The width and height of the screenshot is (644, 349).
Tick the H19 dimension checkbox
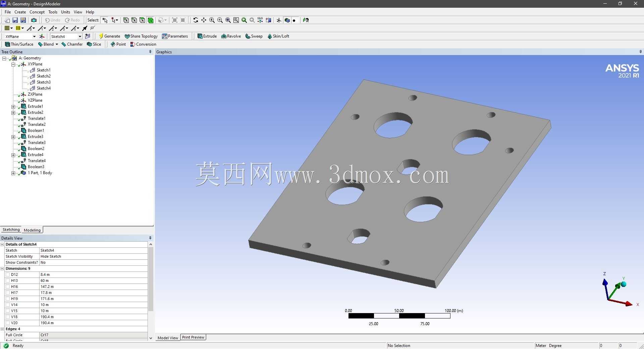(8, 299)
